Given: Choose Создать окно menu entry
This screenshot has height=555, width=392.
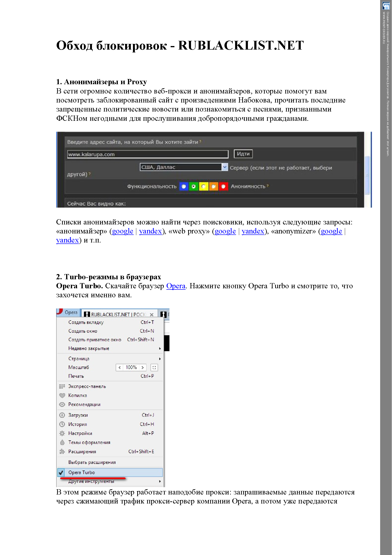Looking at the screenshot, I should (110, 331).
